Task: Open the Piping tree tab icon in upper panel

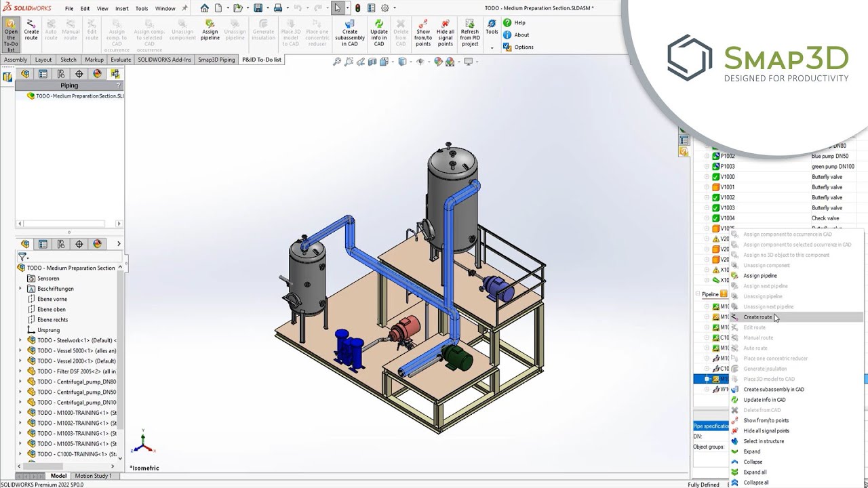Action: pos(115,74)
